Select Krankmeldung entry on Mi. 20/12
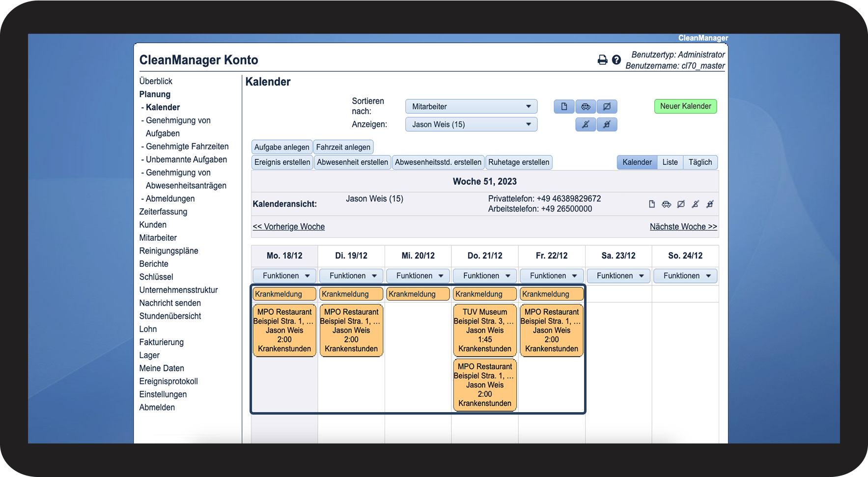The height and width of the screenshot is (477, 868). (x=418, y=294)
